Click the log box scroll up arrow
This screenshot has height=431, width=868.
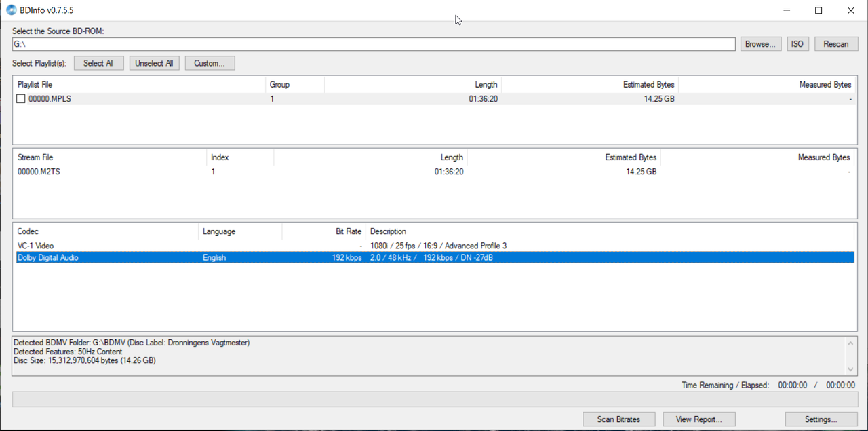point(851,343)
